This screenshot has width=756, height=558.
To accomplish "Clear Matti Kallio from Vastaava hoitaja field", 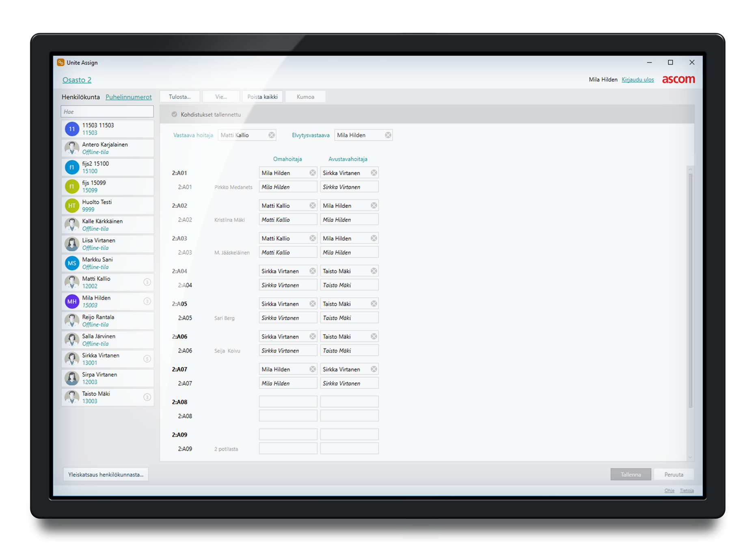I will [272, 135].
